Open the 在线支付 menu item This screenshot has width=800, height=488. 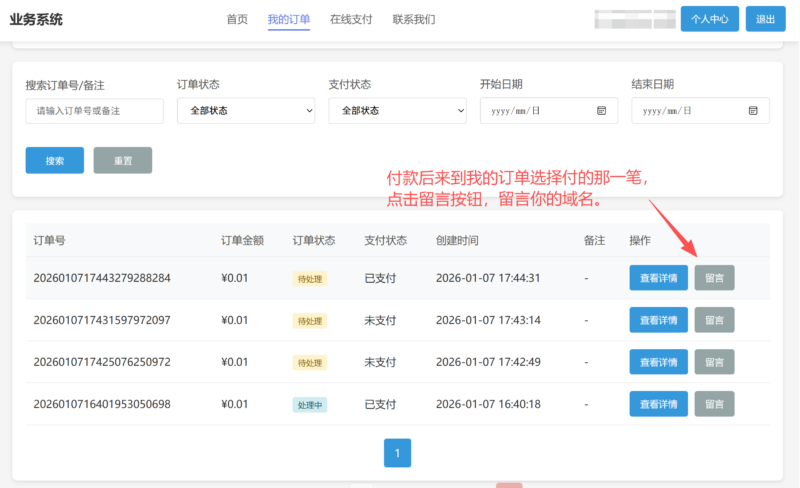[x=351, y=19]
